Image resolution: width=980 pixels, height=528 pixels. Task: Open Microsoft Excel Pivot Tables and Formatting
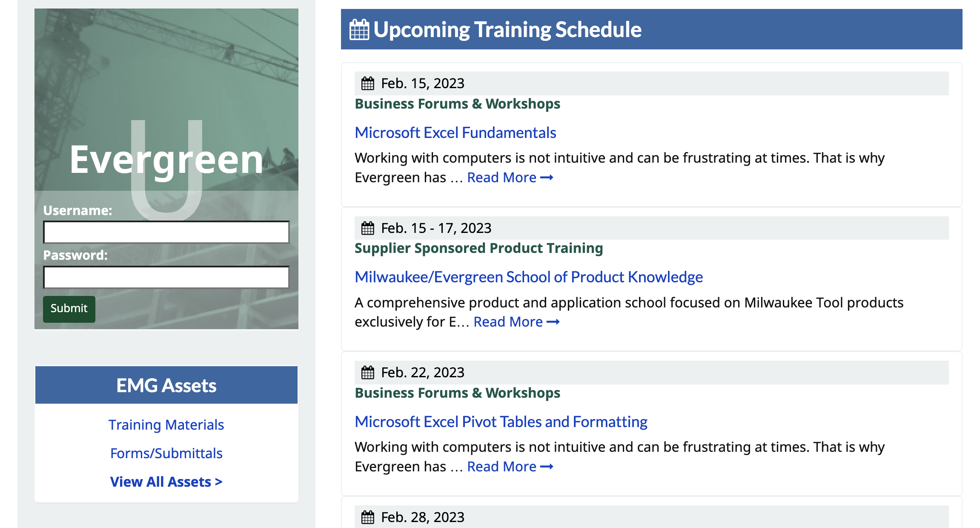(x=501, y=422)
